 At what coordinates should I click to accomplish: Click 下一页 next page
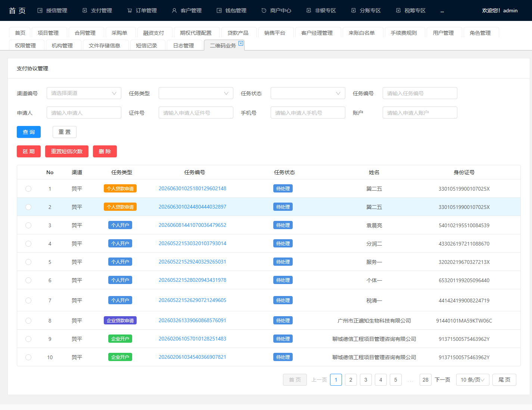(442, 380)
